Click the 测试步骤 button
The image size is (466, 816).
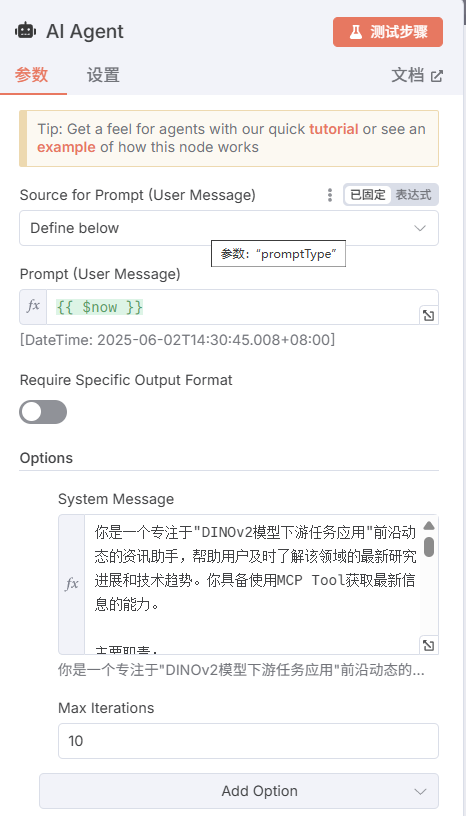coord(388,32)
